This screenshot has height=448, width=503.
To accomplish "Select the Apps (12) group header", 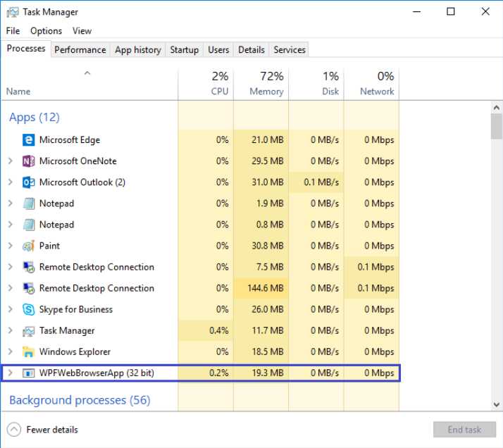I will click(x=35, y=118).
